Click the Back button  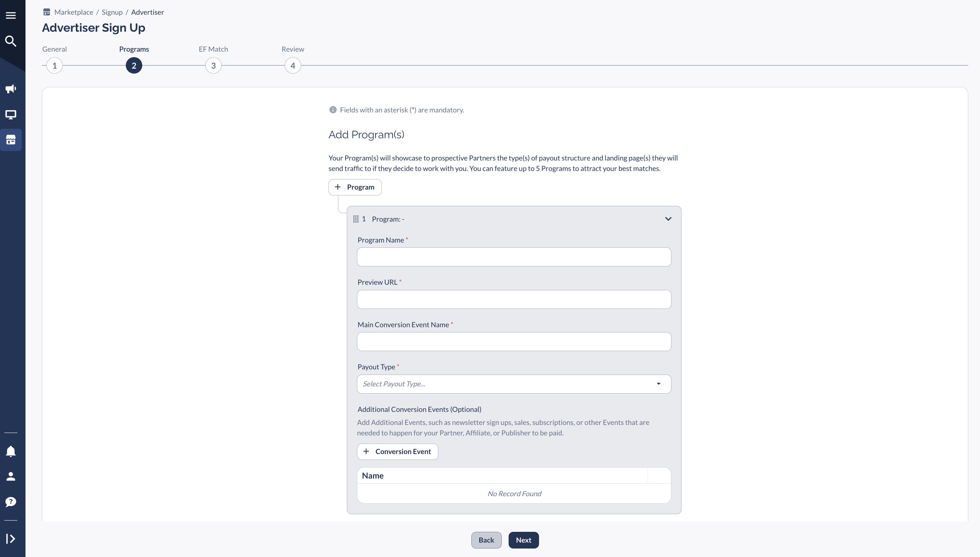click(486, 540)
